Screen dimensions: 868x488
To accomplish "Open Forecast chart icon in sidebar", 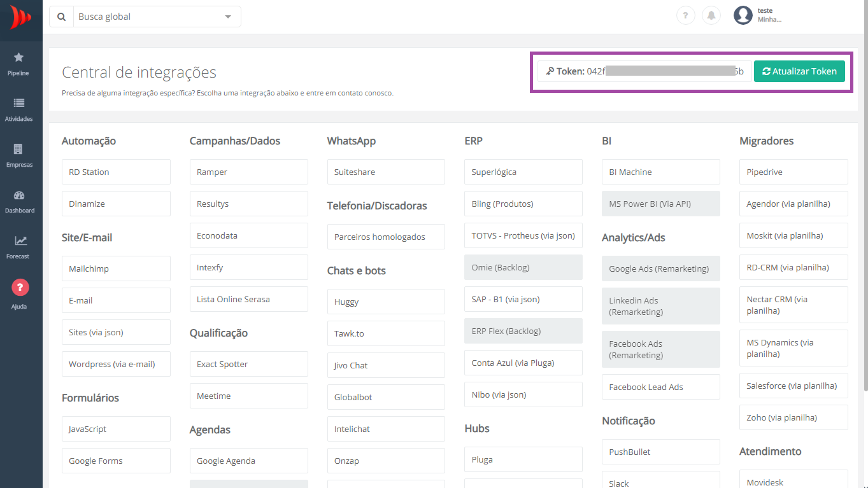I will 21,241.
